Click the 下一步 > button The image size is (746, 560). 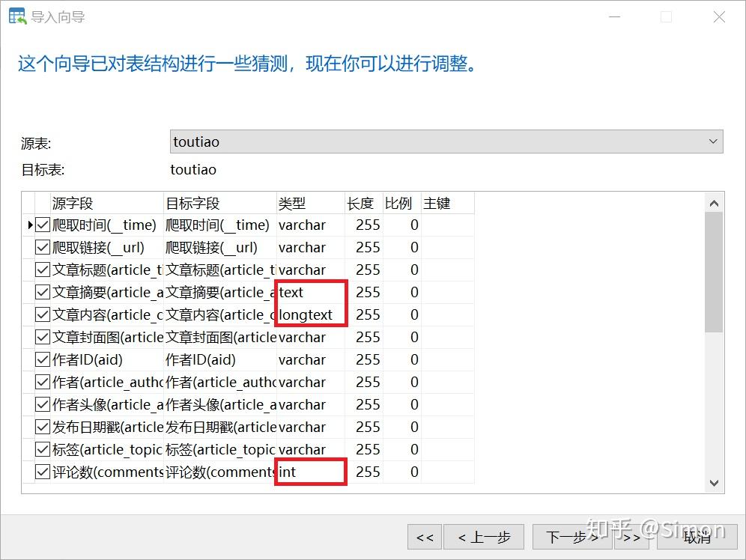572,538
